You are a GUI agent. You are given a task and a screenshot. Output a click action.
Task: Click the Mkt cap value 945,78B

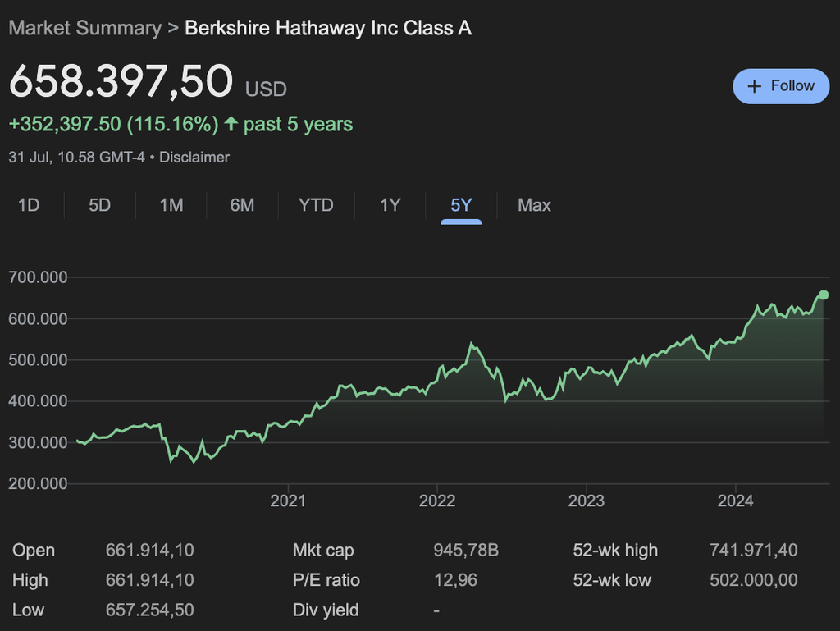(465, 550)
